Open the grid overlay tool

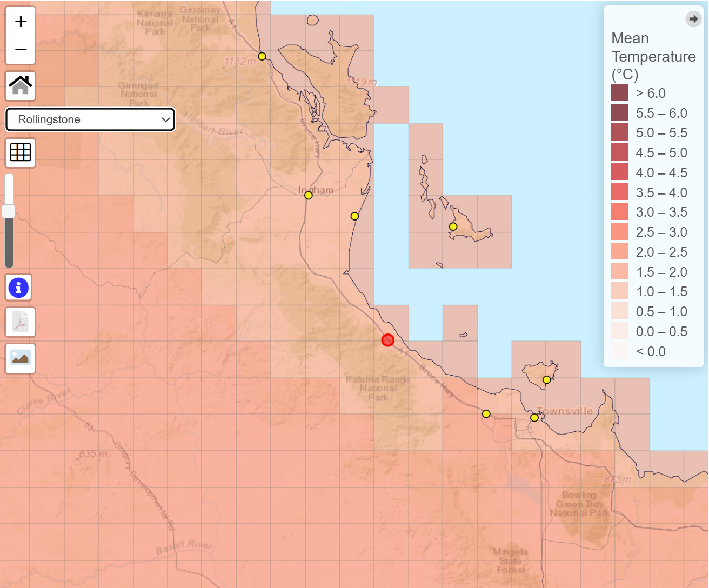click(20, 152)
